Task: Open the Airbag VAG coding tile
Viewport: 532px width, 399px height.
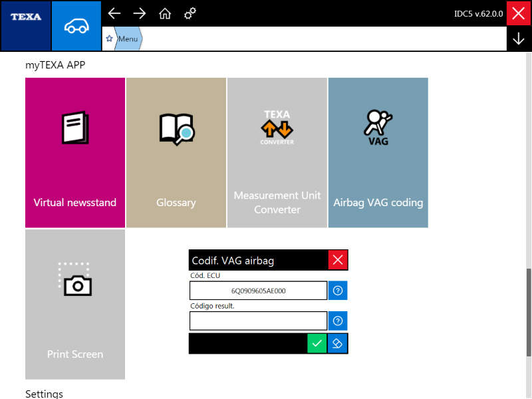Action: pos(378,152)
